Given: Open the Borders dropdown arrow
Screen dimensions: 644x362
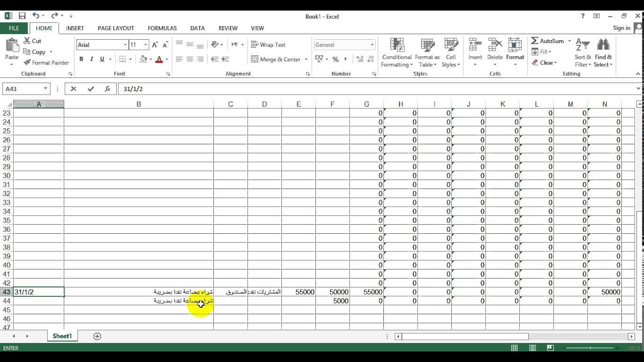Looking at the screenshot, I should [130, 59].
